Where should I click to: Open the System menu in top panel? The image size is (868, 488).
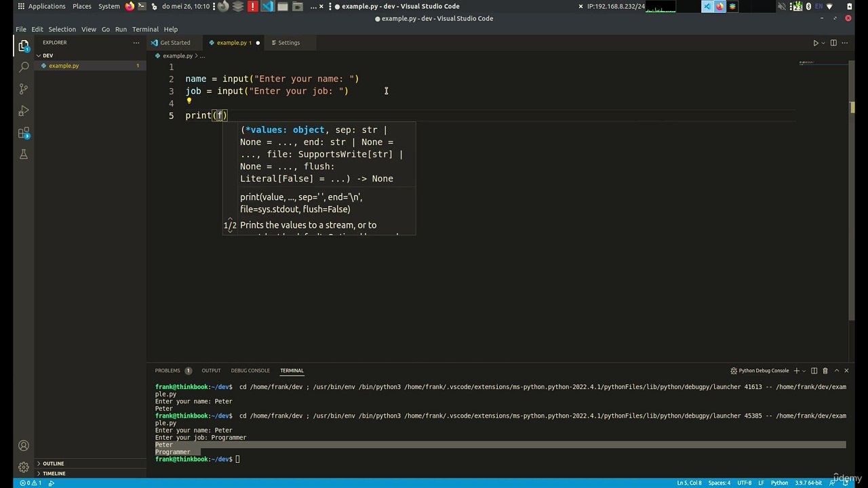108,6
